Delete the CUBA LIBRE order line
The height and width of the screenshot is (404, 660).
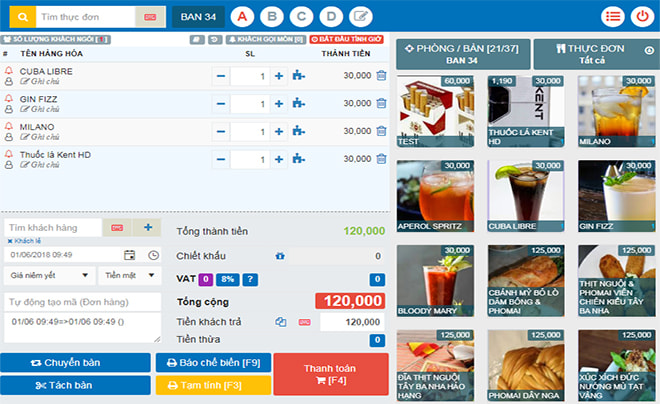click(381, 75)
